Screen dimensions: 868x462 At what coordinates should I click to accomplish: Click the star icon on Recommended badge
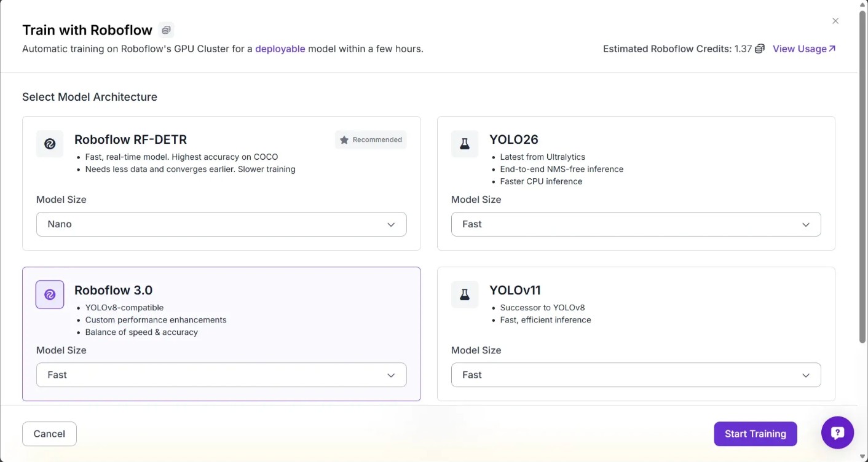(344, 140)
